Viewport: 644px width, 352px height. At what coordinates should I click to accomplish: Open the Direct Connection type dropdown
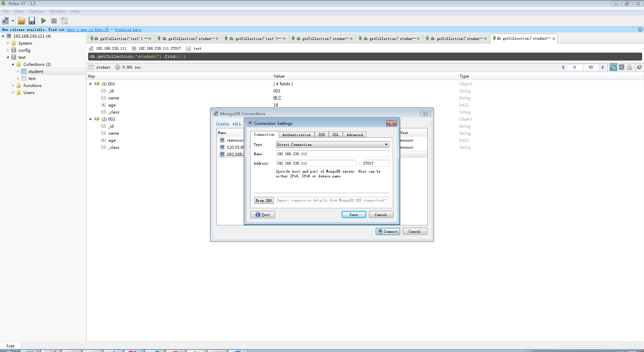(x=386, y=144)
